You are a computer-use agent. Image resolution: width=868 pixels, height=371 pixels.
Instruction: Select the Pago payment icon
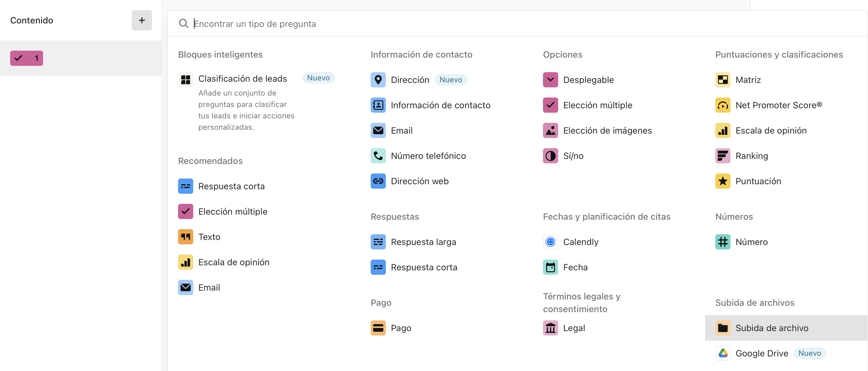coord(378,328)
